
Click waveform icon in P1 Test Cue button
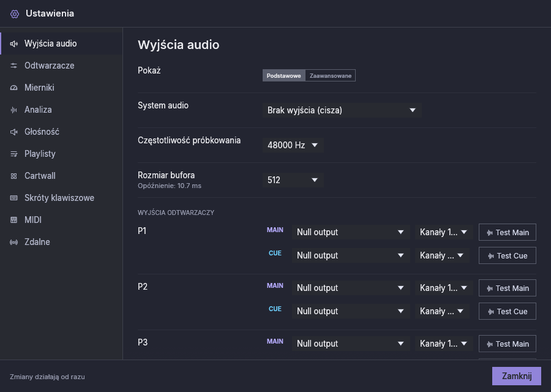pyautogui.click(x=491, y=256)
